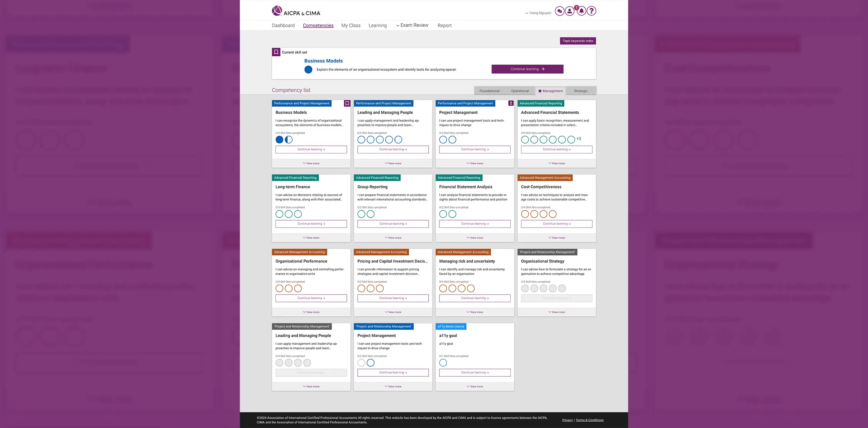The image size is (868, 428).
Task: Click the bookmark icon on Business Models card
Action: tap(347, 103)
